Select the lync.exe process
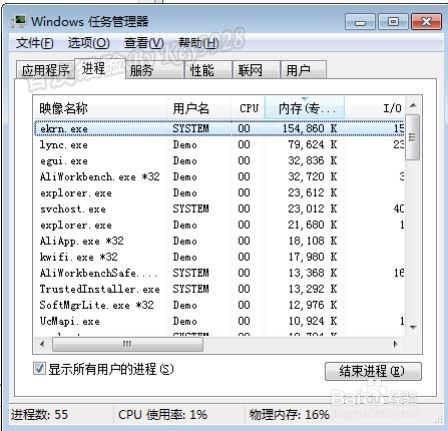This screenshot has height=431, width=448. [219, 145]
